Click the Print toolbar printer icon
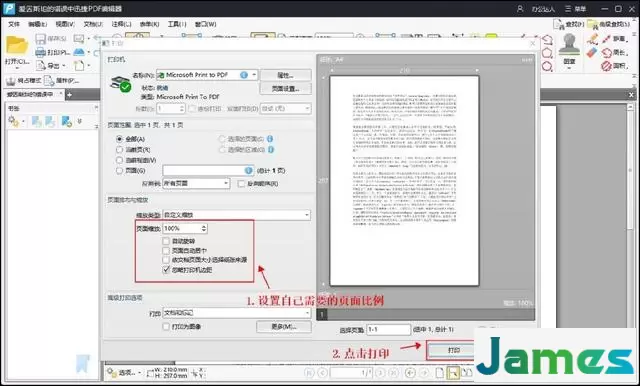The image size is (640, 386). [40, 52]
